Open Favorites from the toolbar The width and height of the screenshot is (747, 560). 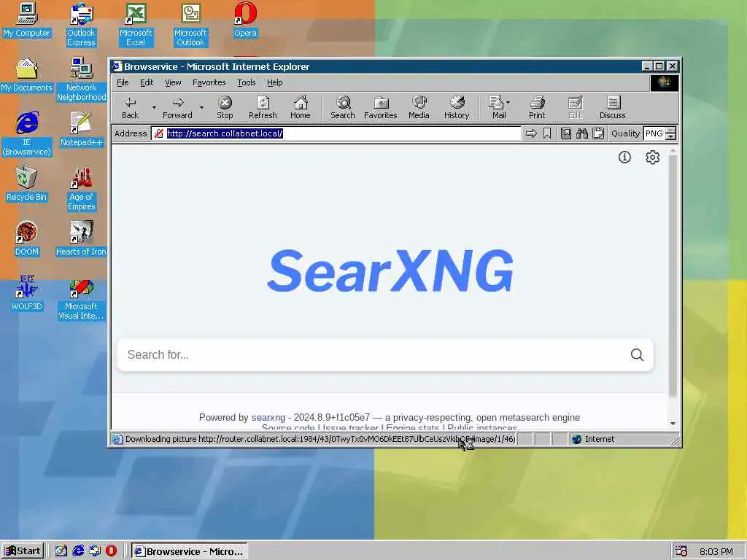tap(380, 108)
